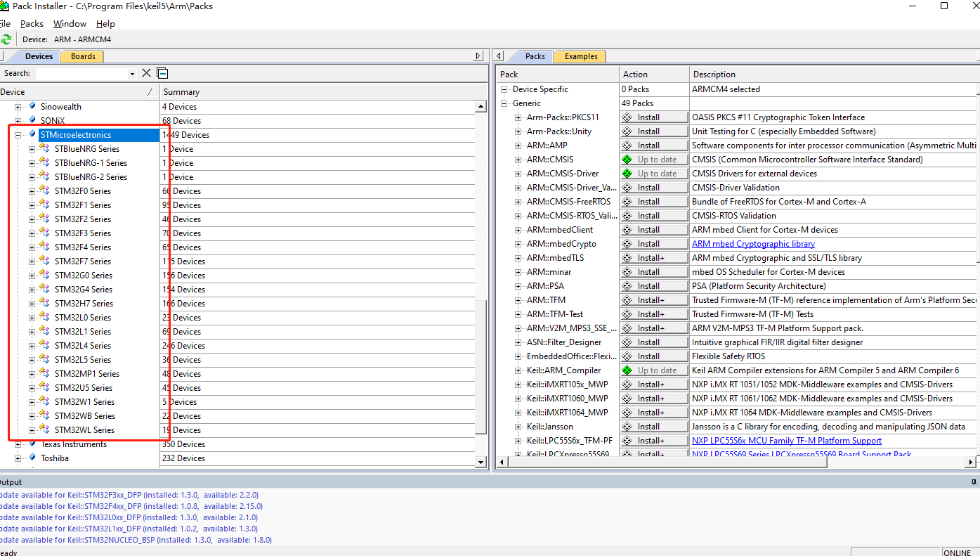
Task: Click Install+ for ARM::V2M_MPS3_SSE pack
Action: point(654,328)
